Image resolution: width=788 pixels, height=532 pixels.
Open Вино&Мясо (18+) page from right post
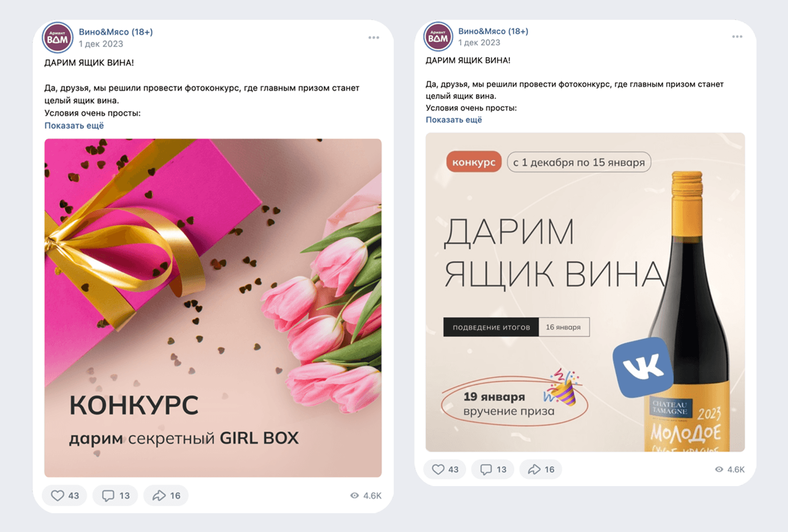click(x=493, y=31)
